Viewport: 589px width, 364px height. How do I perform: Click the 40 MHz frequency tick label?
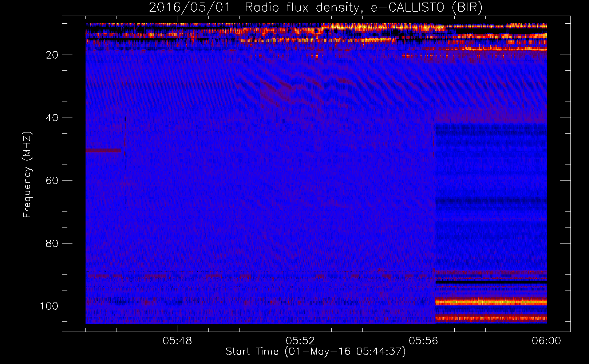(52, 118)
